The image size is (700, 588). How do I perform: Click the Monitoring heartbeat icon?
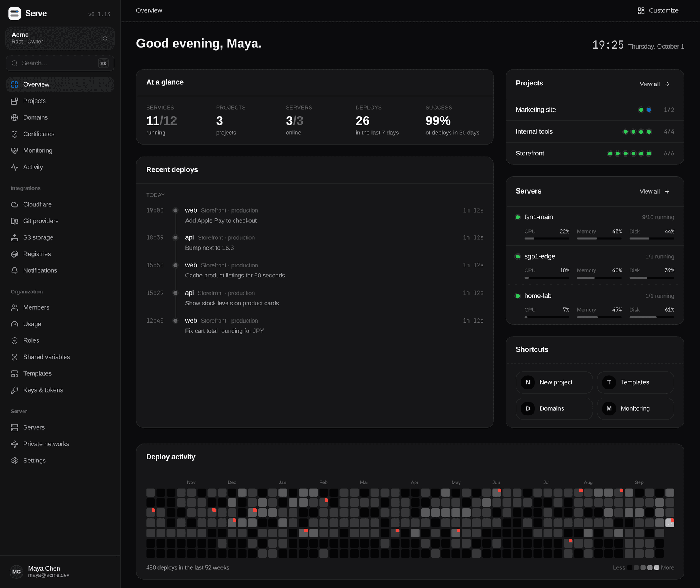point(14,150)
